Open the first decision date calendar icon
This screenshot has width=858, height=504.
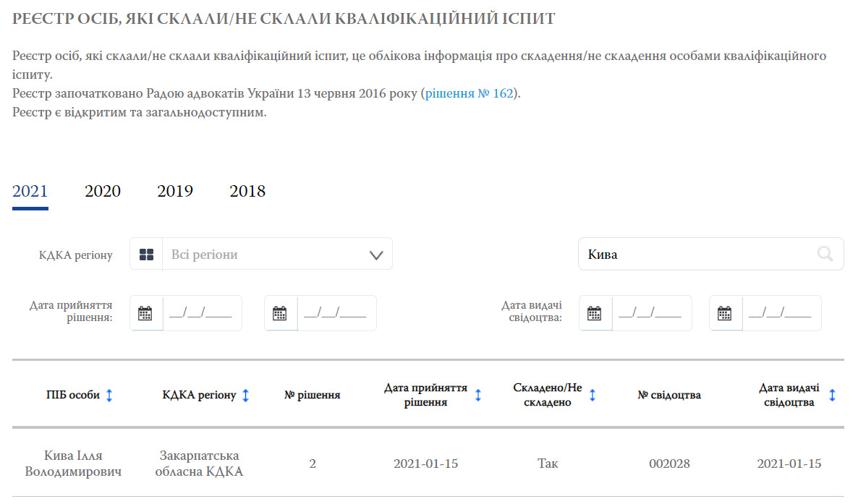(145, 313)
